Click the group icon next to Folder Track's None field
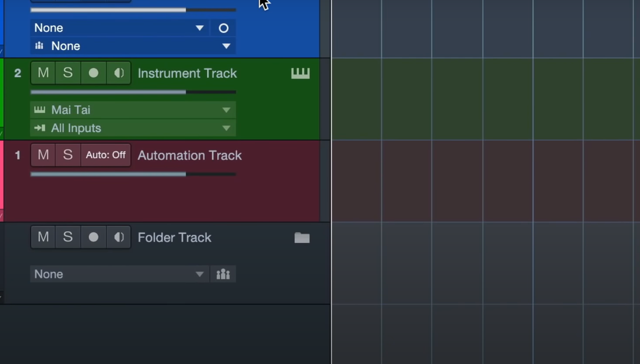Image resolution: width=640 pixels, height=364 pixels. [223, 274]
